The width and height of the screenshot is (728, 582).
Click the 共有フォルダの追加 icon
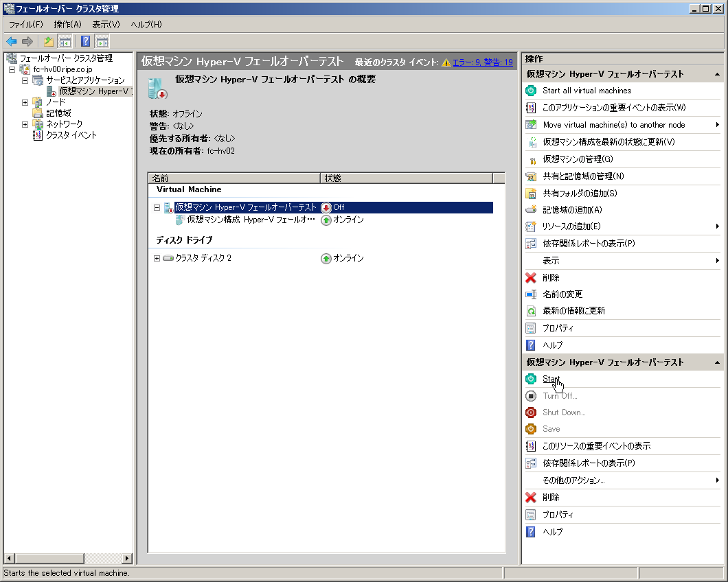(x=531, y=193)
